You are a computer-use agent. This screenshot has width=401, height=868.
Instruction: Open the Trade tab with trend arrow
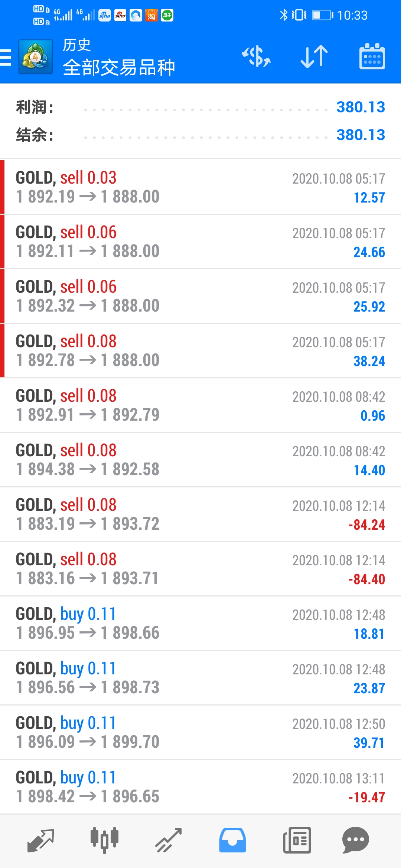click(x=169, y=840)
